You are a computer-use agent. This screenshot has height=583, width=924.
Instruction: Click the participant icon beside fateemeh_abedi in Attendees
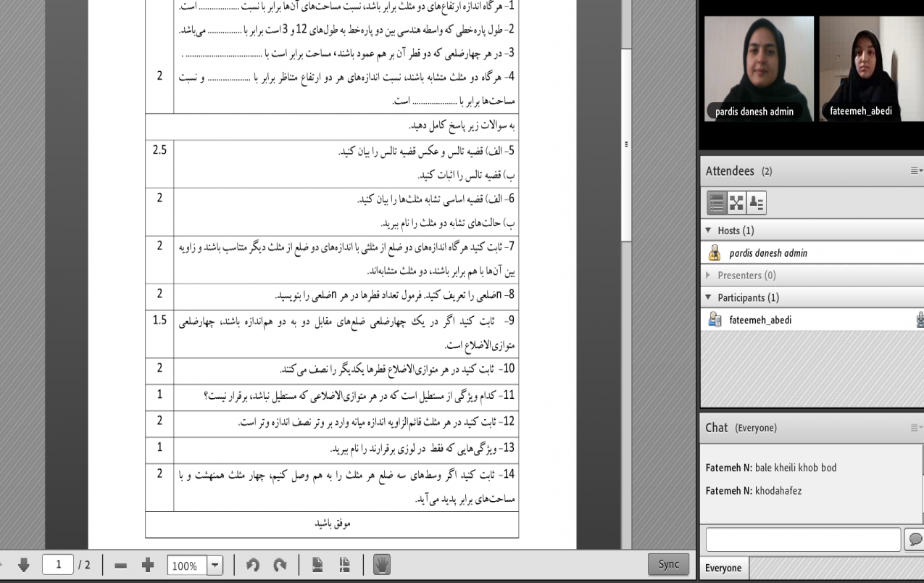(715, 320)
